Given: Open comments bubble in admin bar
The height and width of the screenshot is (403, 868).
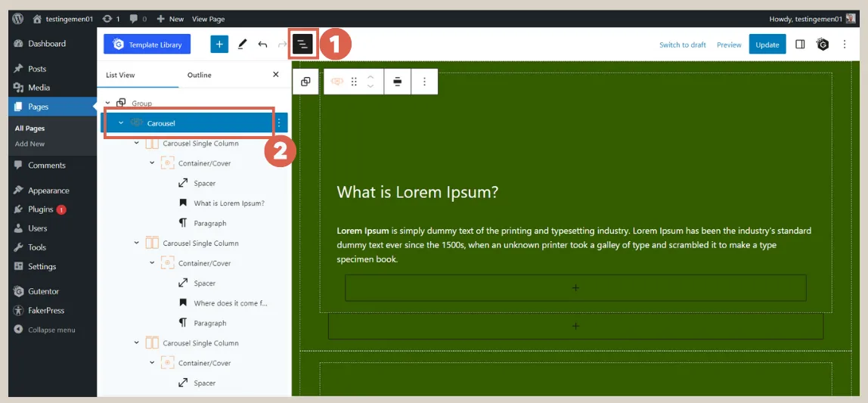Looking at the screenshot, I should coord(138,19).
